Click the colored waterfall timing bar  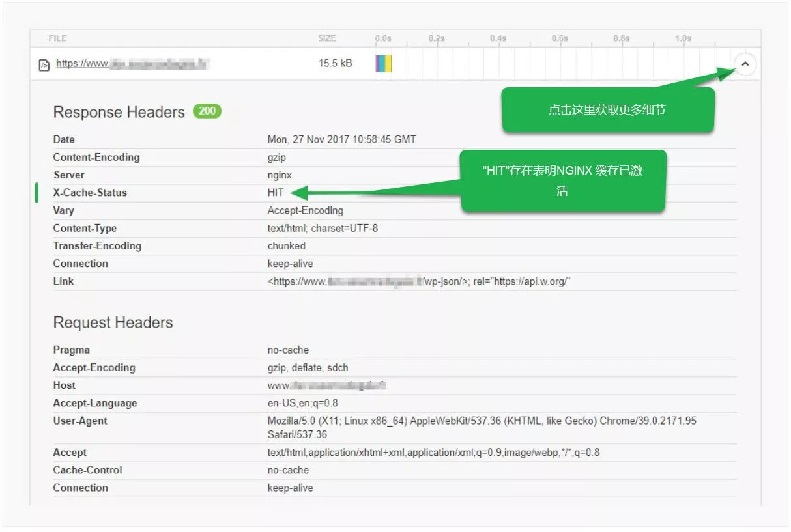coord(384,64)
